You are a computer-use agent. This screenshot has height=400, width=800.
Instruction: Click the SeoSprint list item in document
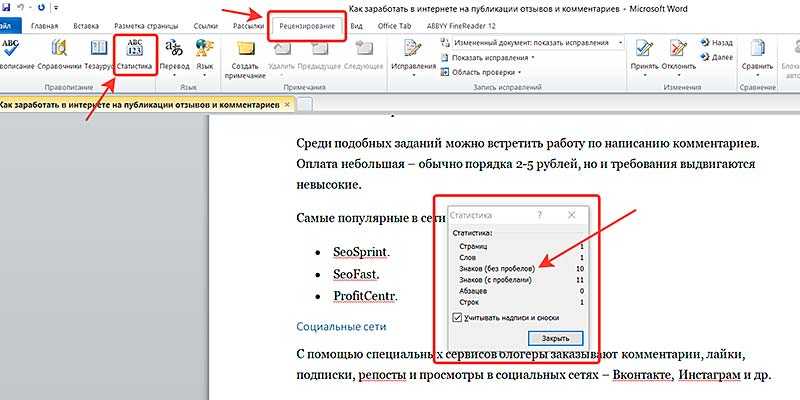point(362,252)
